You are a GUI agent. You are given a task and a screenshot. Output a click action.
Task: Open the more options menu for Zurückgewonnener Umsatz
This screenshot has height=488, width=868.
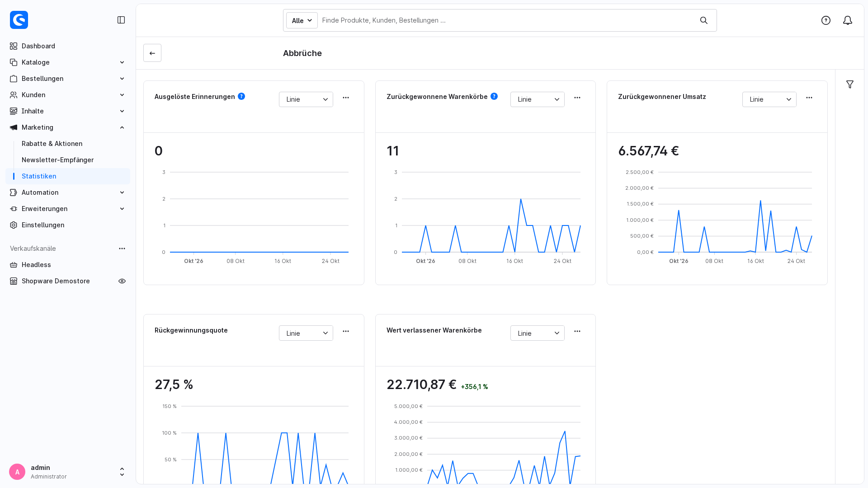809,98
